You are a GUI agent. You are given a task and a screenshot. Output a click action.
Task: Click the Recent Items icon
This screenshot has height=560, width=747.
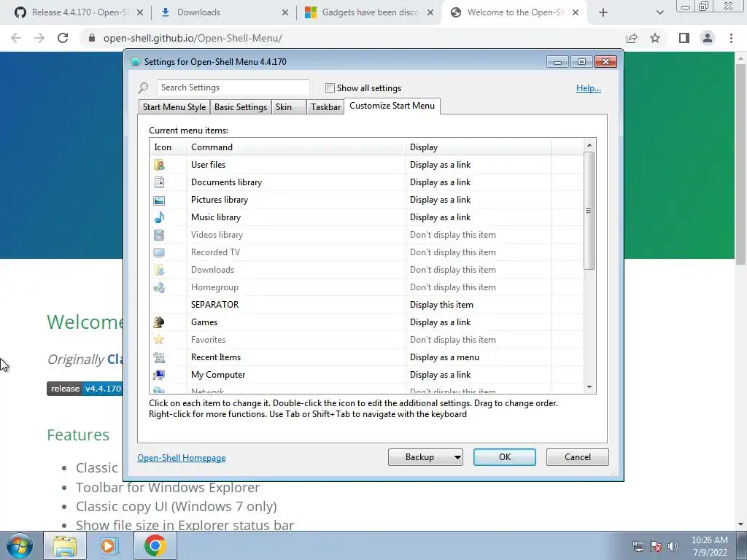(159, 357)
